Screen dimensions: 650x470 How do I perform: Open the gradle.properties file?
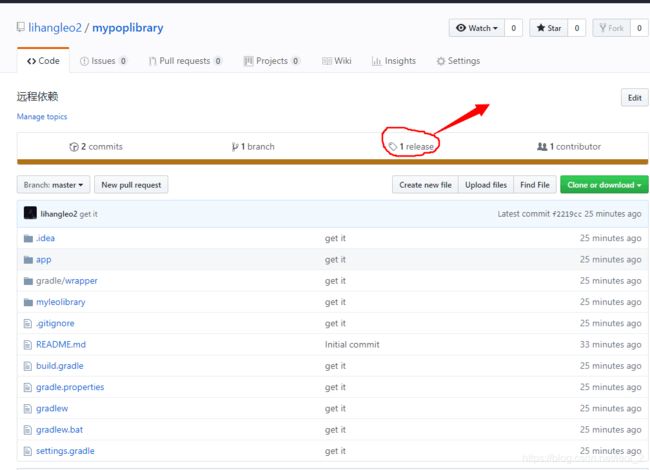coord(70,387)
